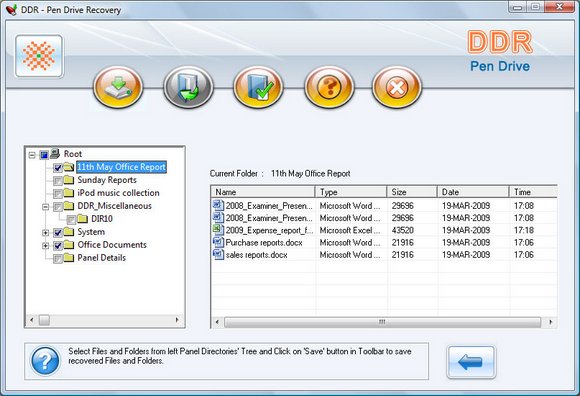Collapse the DDR_Miscellaneous node
580x396 pixels.
[x=45, y=207]
